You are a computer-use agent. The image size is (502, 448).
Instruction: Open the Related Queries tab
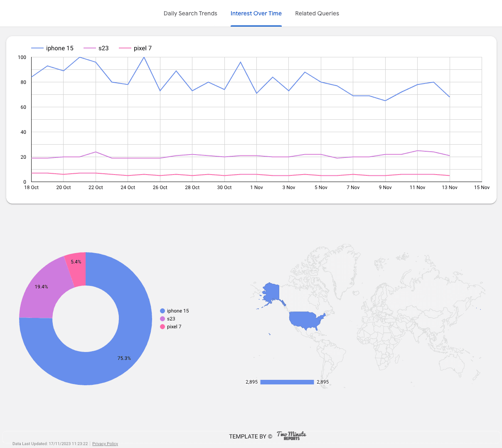[x=317, y=13]
